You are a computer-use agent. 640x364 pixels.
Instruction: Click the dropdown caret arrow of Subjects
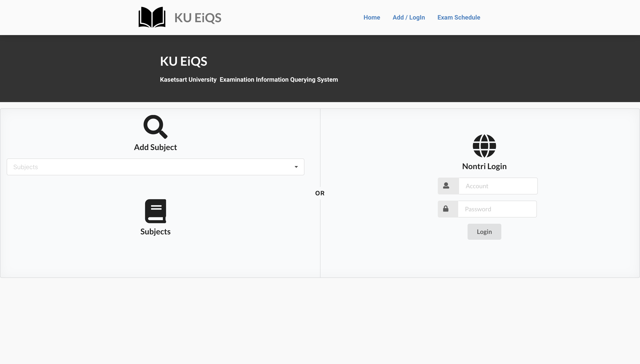(x=296, y=167)
